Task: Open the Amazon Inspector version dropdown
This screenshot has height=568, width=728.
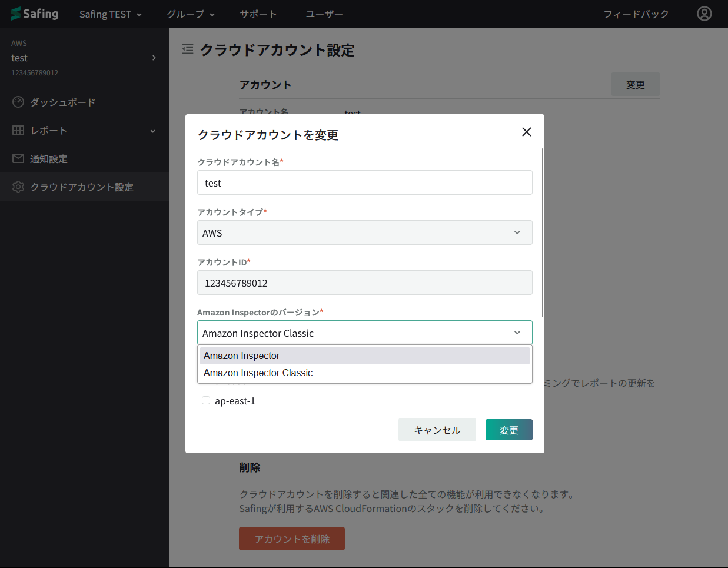Action: (x=364, y=333)
